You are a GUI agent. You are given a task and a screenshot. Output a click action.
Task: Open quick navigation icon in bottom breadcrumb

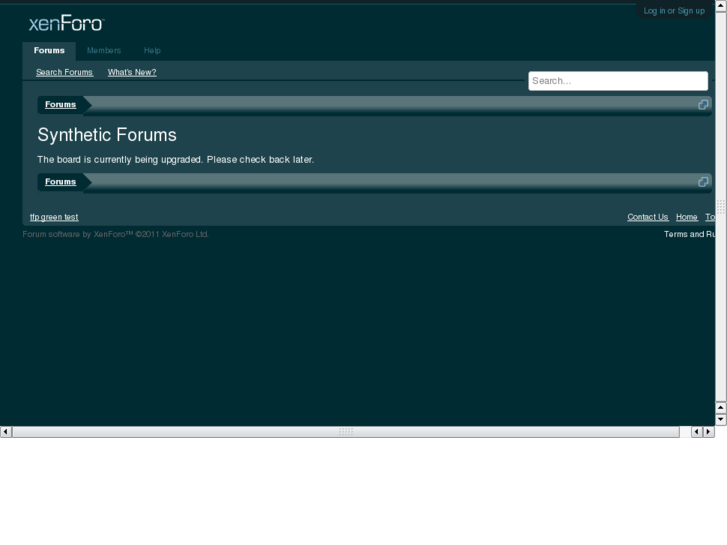[x=703, y=182]
